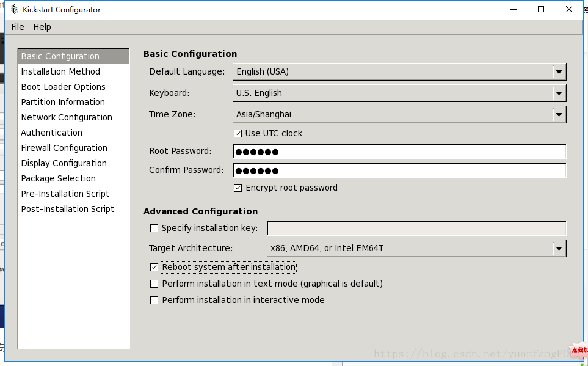Enable Specify installation key checkbox

click(154, 229)
